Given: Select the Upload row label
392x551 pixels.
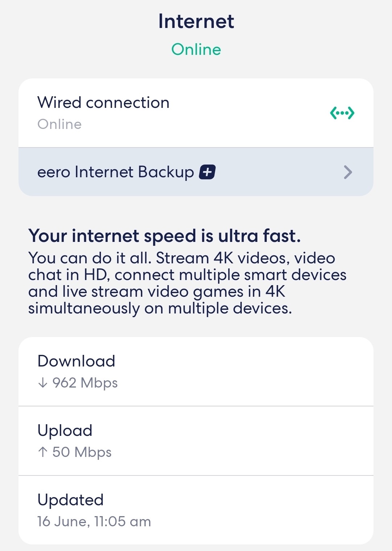Looking at the screenshot, I should click(65, 430).
